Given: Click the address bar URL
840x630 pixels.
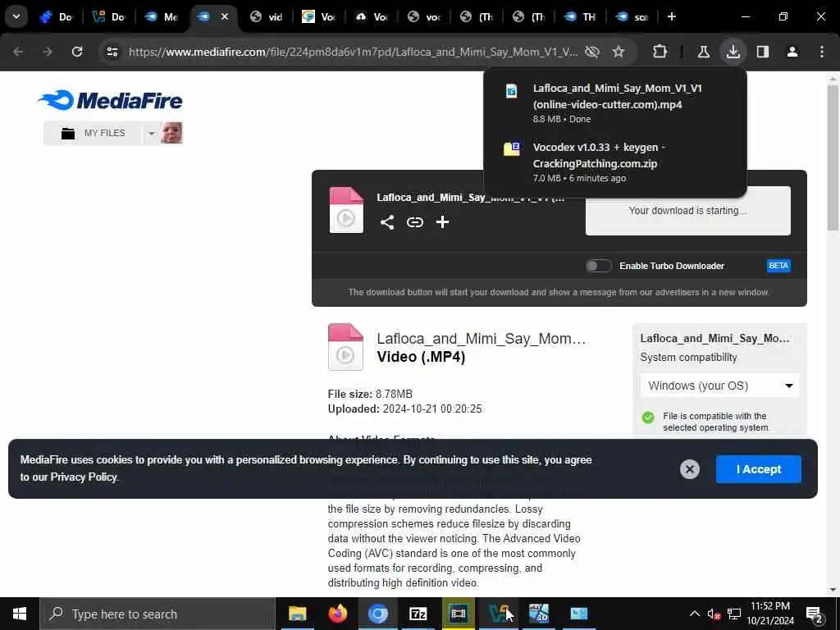Looking at the screenshot, I should [353, 52].
